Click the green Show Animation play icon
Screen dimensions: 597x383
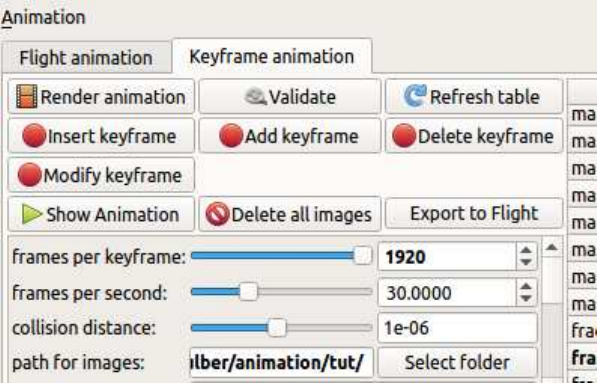point(32,214)
